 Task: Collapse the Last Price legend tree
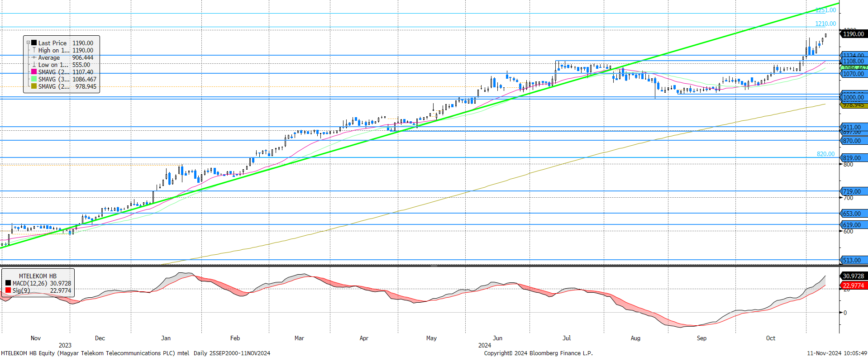[28, 43]
